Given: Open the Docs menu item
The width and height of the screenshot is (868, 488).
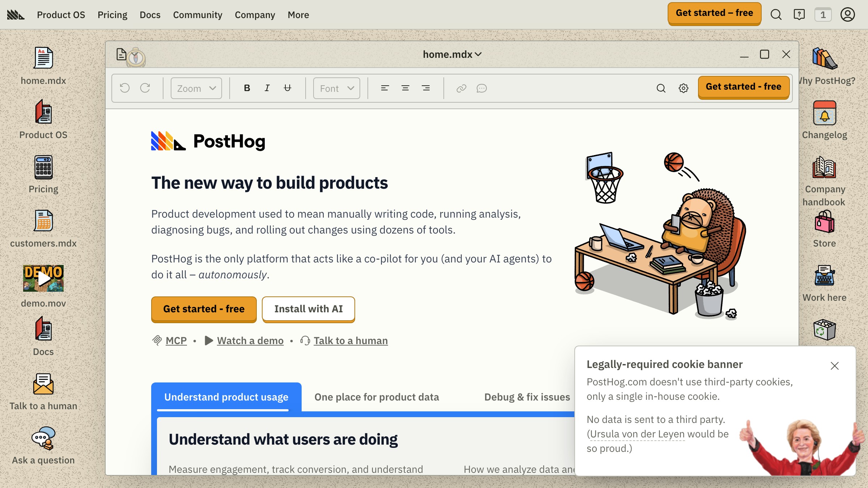Looking at the screenshot, I should click(x=150, y=15).
